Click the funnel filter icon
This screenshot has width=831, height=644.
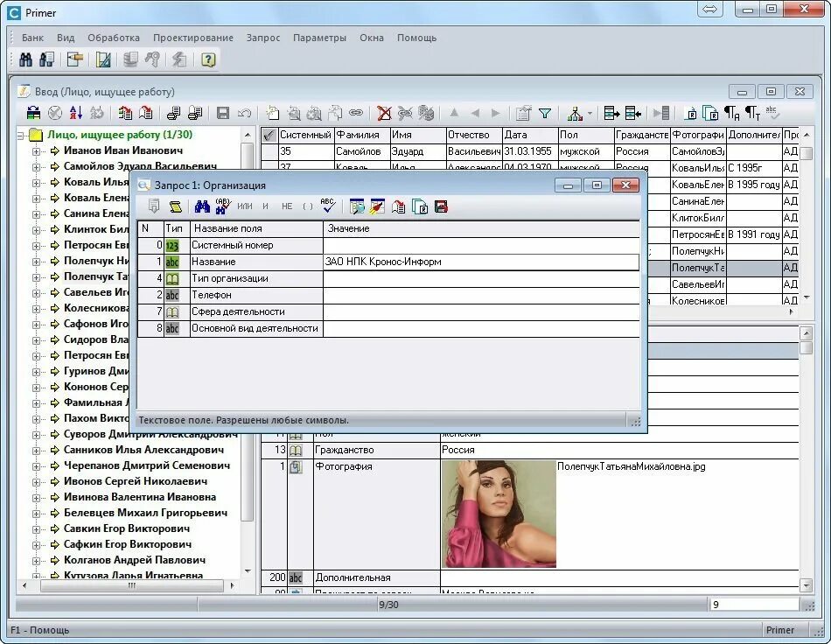tap(545, 113)
